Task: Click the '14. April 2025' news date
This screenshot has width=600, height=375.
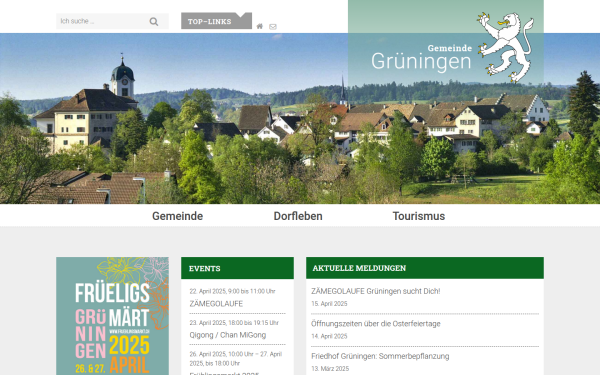Action: coord(329,336)
